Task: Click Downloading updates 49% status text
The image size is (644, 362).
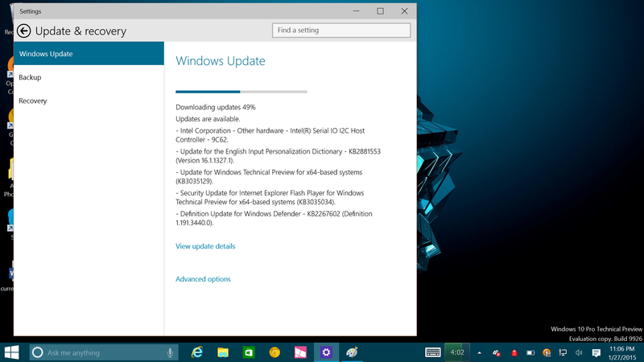Action: pos(216,107)
